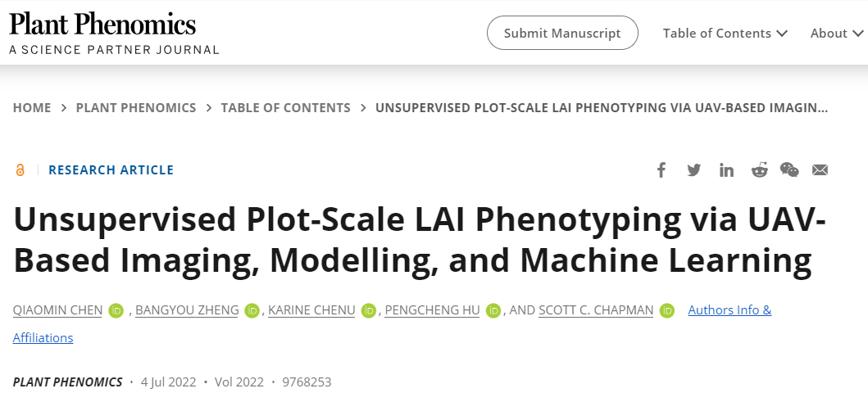Share article on Twitter
The image size is (868, 393).
pyautogui.click(x=693, y=170)
